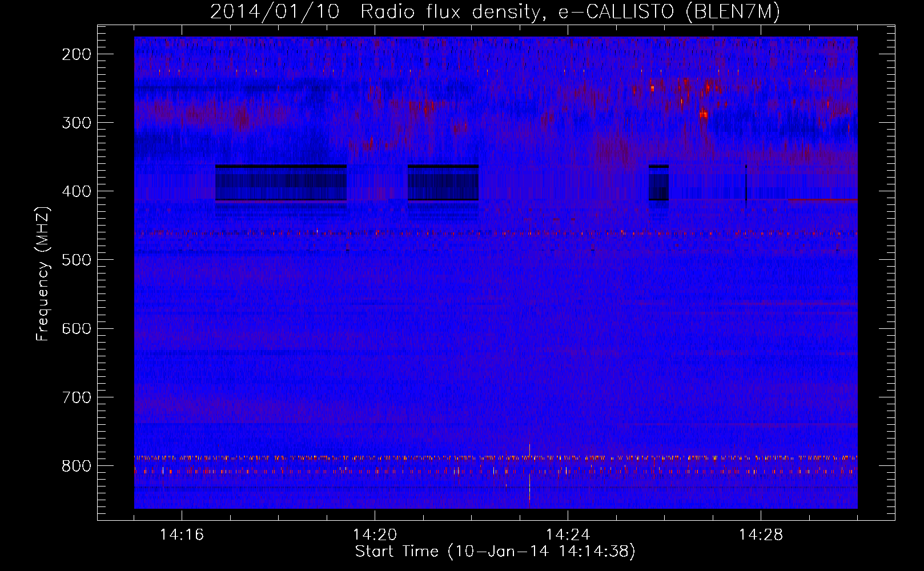Click the 200 frequency tick label
924x571 pixels.
pos(77,54)
